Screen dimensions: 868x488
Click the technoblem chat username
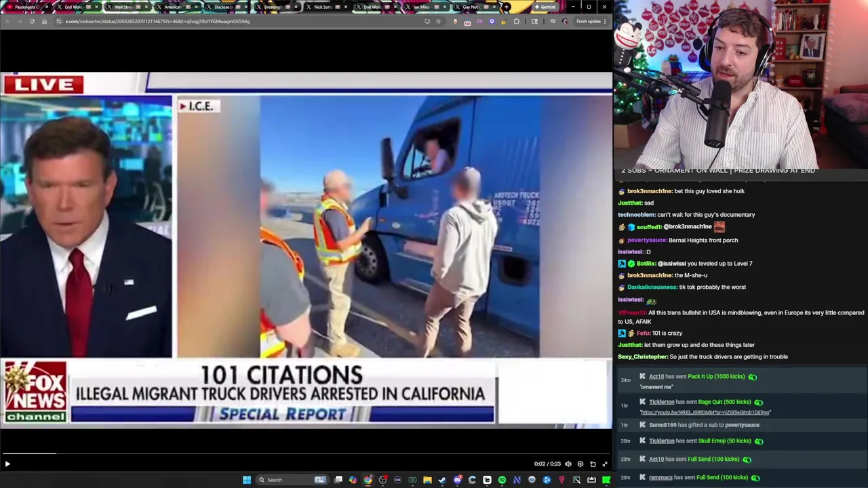pyautogui.click(x=636, y=215)
